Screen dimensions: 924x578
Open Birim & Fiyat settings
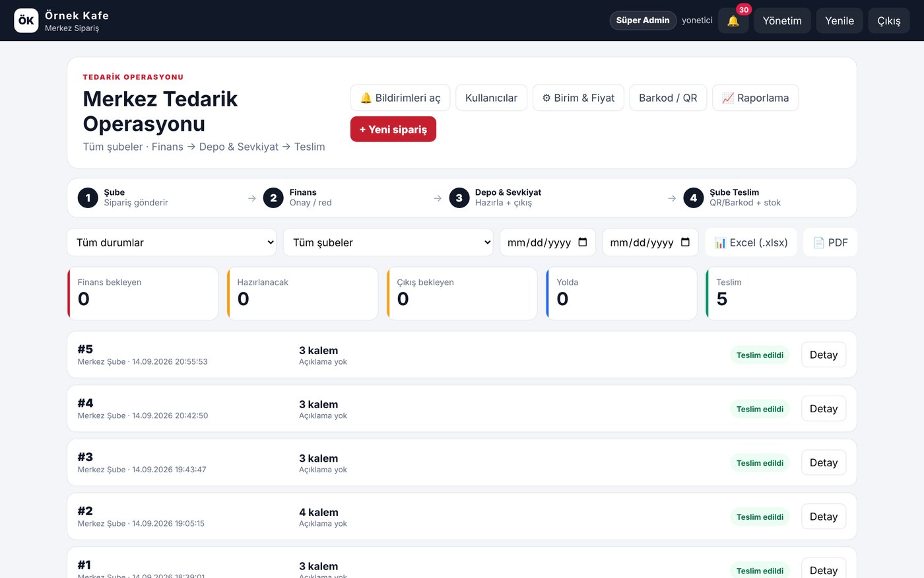(x=578, y=98)
